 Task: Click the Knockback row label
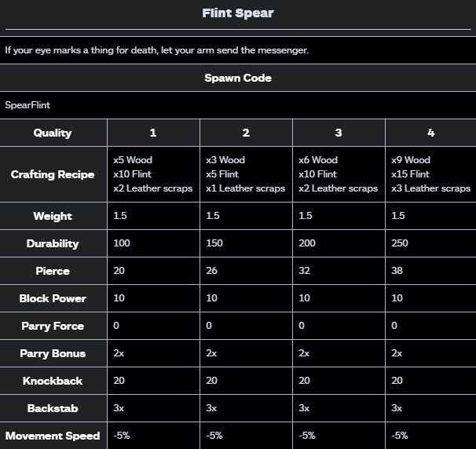point(53,381)
